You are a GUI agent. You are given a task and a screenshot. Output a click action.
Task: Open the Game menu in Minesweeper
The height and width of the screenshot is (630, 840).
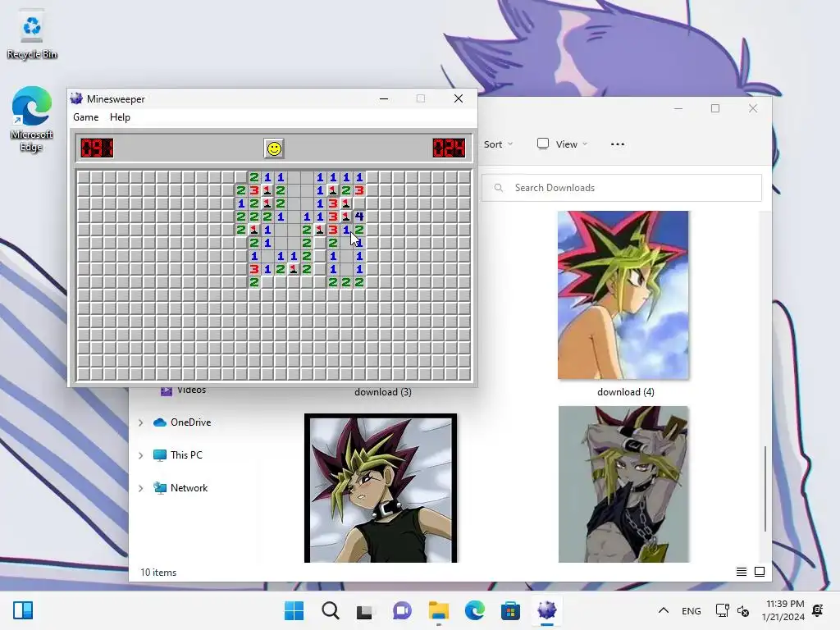pos(85,117)
